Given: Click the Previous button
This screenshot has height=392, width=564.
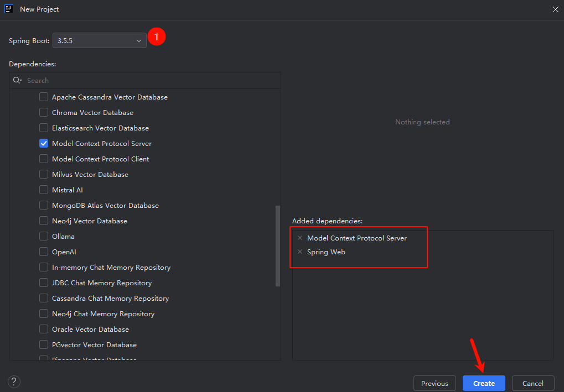Looking at the screenshot, I should (434, 383).
